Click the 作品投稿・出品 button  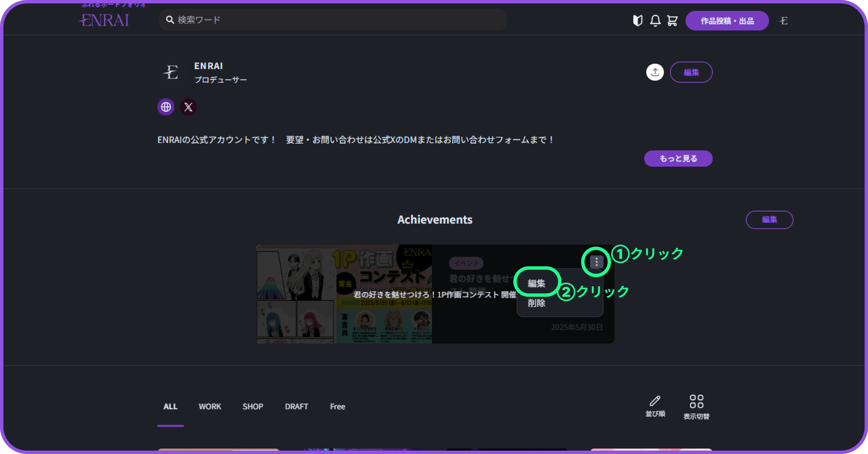pyautogui.click(x=727, y=21)
